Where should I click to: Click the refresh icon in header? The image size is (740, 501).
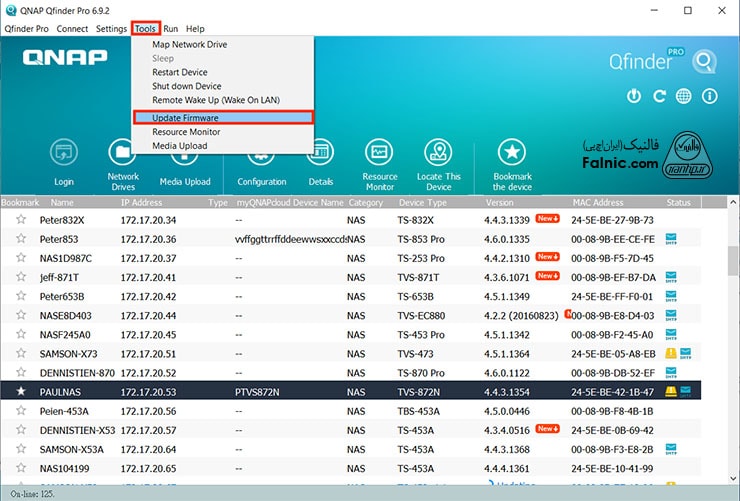pos(659,96)
